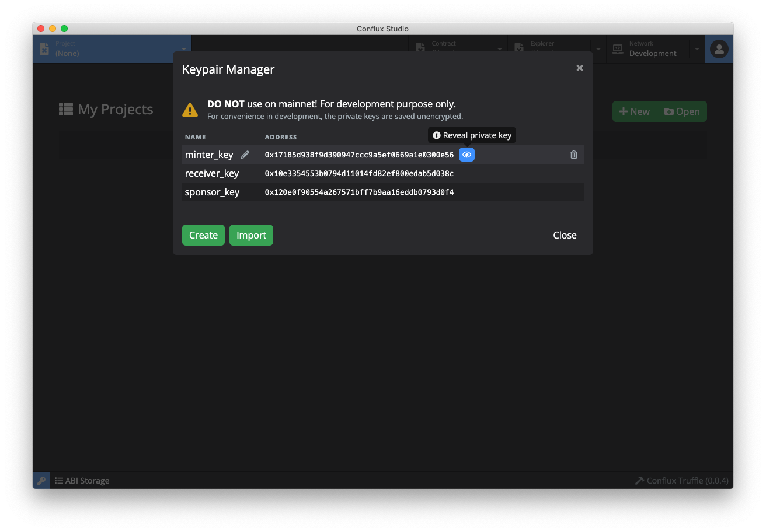The height and width of the screenshot is (532, 766).
Task: Expand the Explorer dropdown arrow
Action: coord(598,49)
